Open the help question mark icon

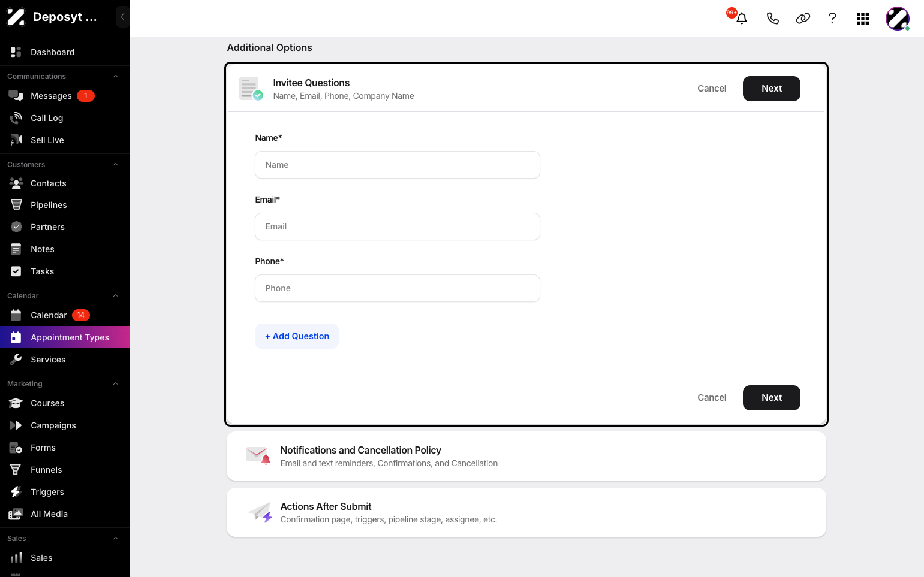pos(832,19)
